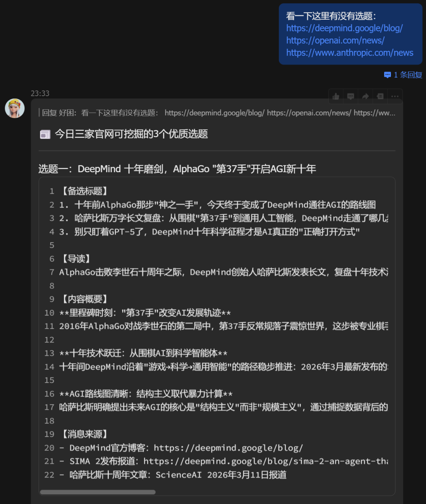Viewport: 426px width, 504px height.
Task: Click the horizontal scrollbar under code block
Action: [x=98, y=492]
